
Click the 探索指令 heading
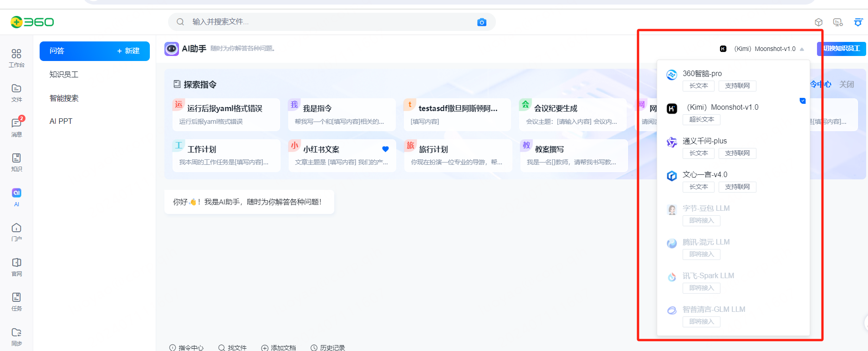[200, 85]
